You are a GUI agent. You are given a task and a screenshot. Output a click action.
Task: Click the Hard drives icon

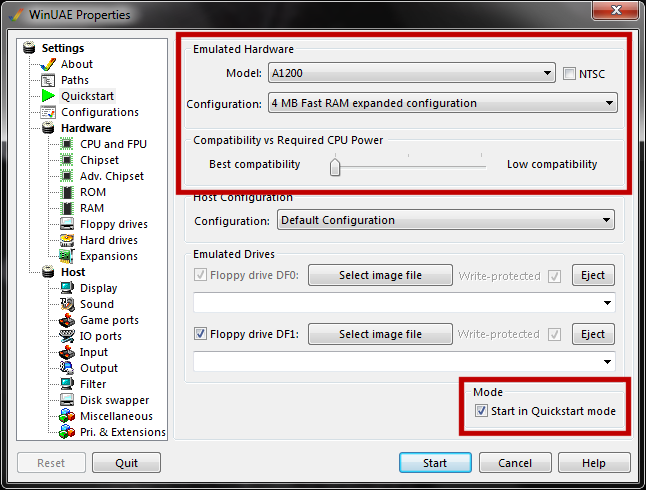tap(67, 240)
